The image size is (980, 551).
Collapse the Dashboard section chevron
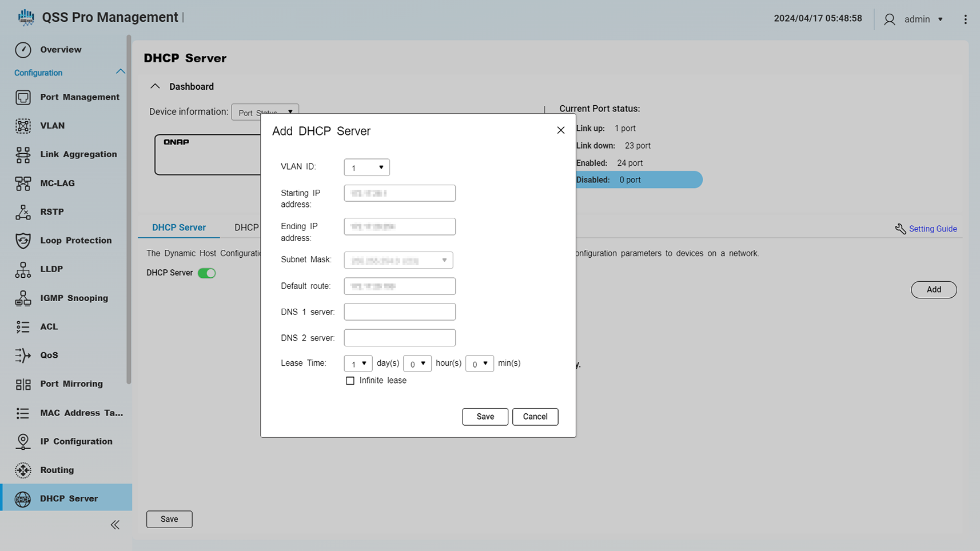point(155,86)
